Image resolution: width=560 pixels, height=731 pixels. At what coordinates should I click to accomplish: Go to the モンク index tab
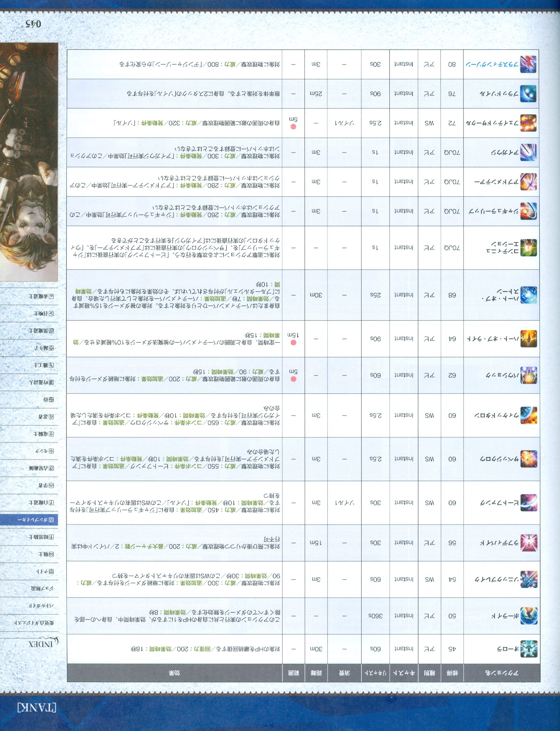pos(45,451)
